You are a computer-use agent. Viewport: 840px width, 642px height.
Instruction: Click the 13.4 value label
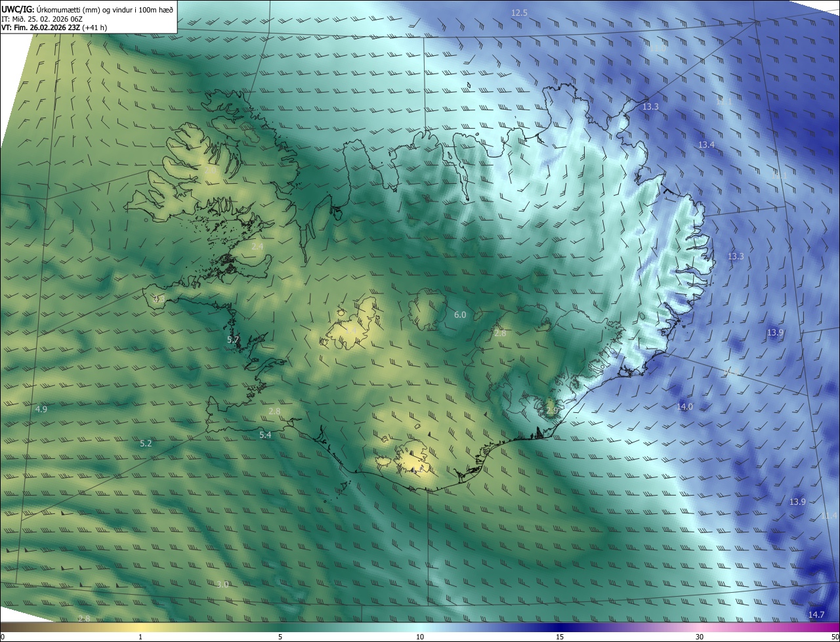[x=706, y=144]
